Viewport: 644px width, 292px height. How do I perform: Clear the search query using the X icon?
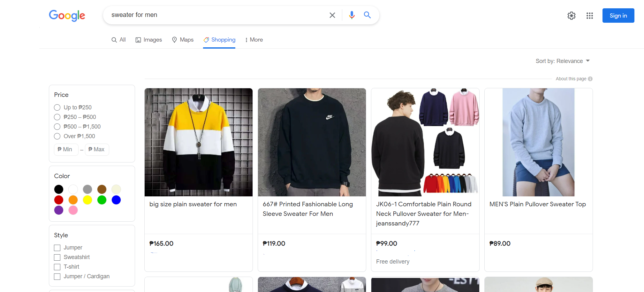[x=332, y=15]
